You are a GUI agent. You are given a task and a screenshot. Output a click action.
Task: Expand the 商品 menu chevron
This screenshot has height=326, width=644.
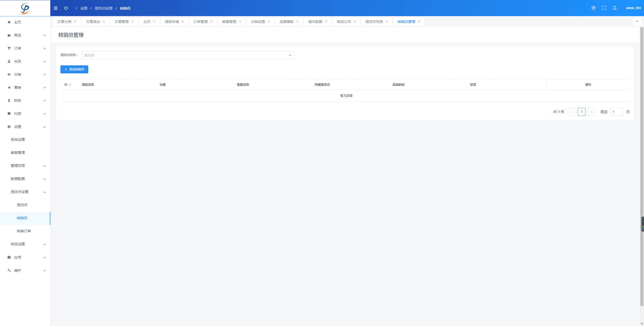pyautogui.click(x=45, y=35)
